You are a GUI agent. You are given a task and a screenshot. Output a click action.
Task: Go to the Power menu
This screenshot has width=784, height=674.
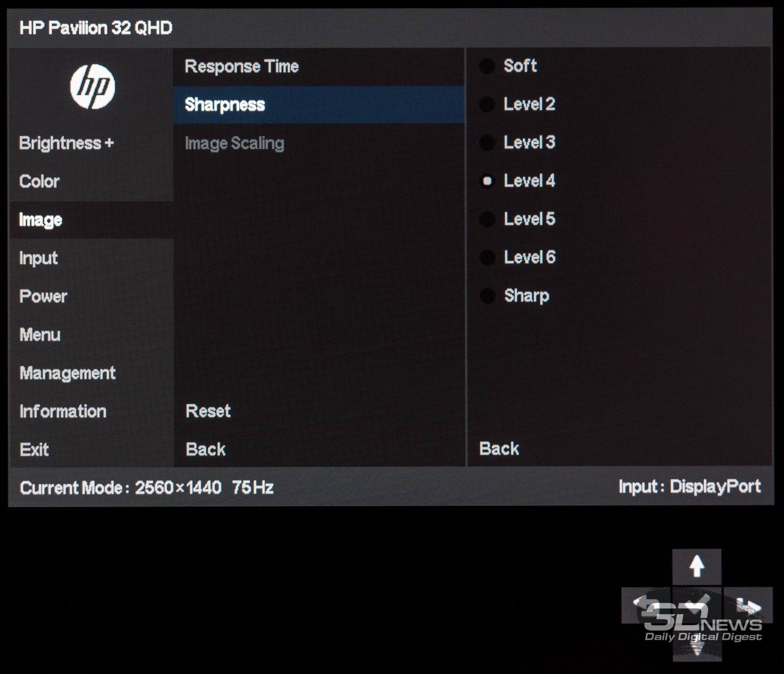(91, 296)
